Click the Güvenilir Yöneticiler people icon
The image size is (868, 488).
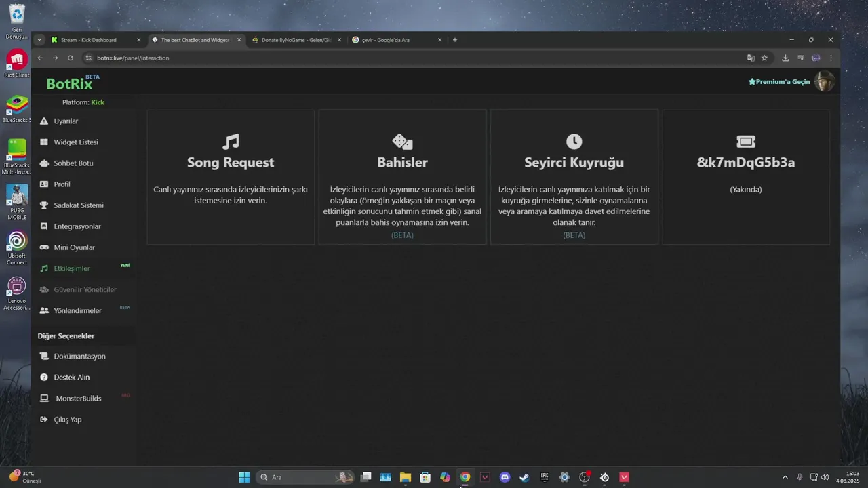click(x=44, y=289)
